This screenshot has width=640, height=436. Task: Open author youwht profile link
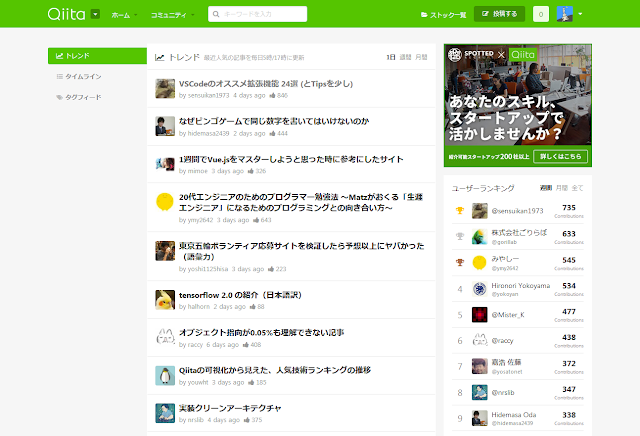[x=198, y=383]
